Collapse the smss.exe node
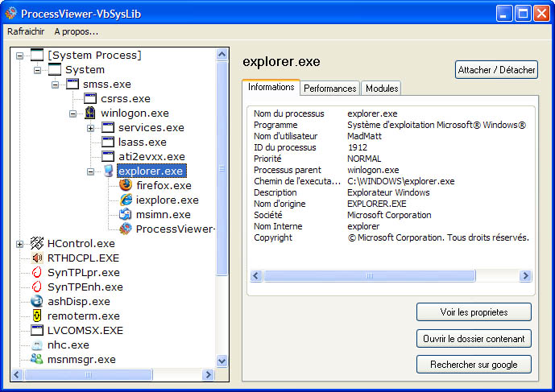Screen dimensions: 555x392 click(x=56, y=85)
